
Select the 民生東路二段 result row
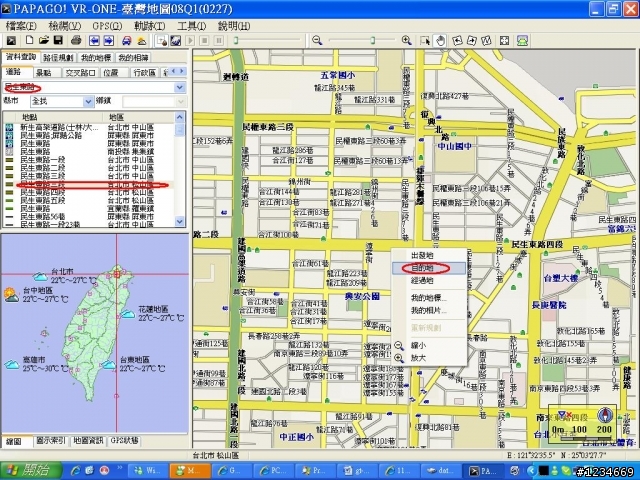click(89, 168)
